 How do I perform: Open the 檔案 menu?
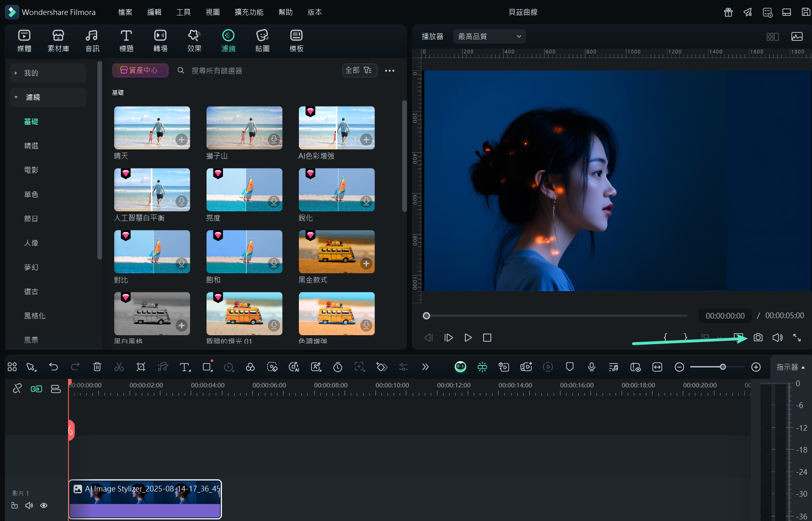point(125,12)
